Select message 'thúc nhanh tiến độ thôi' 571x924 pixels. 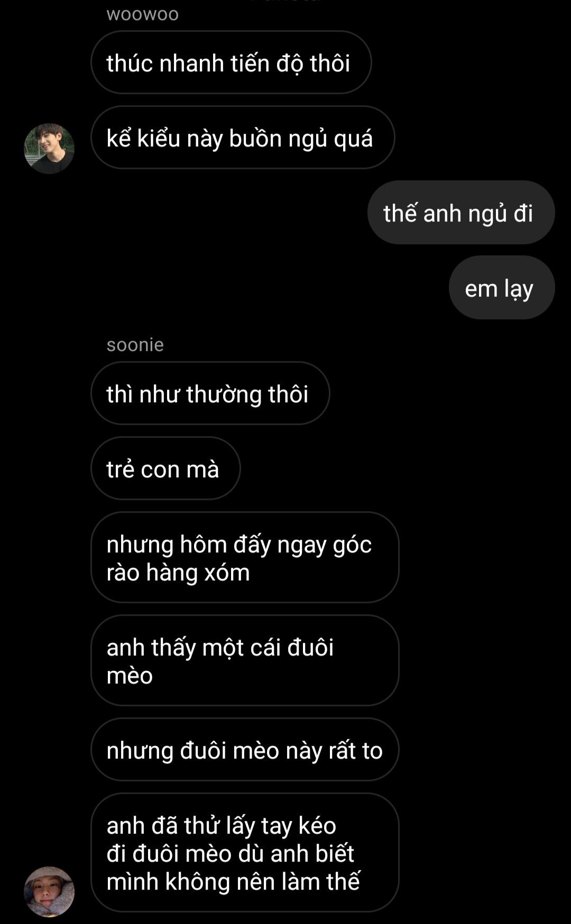coord(231,62)
